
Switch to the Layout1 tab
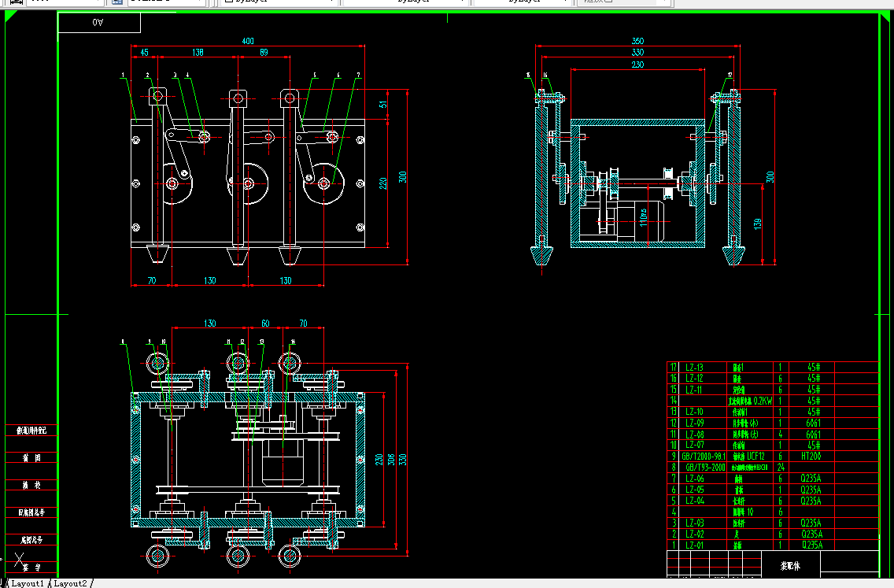[28, 582]
